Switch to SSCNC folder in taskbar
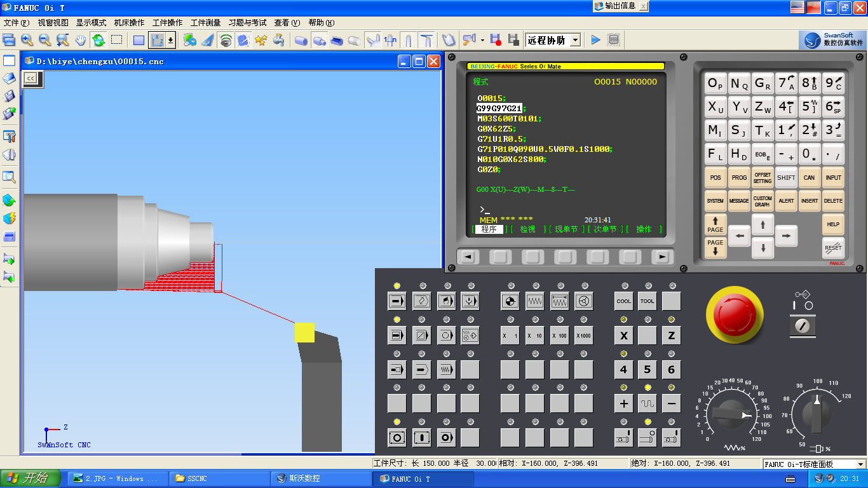The width and height of the screenshot is (868, 488). pos(219,478)
